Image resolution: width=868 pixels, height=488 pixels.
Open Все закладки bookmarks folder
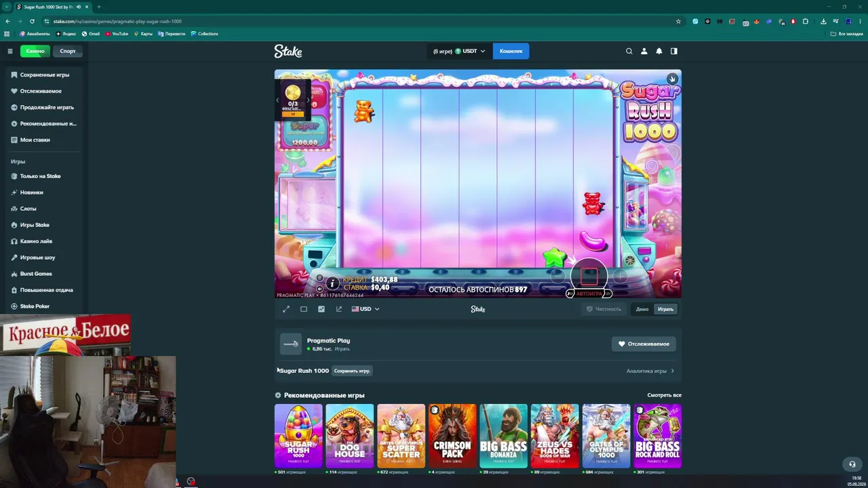[x=847, y=34]
